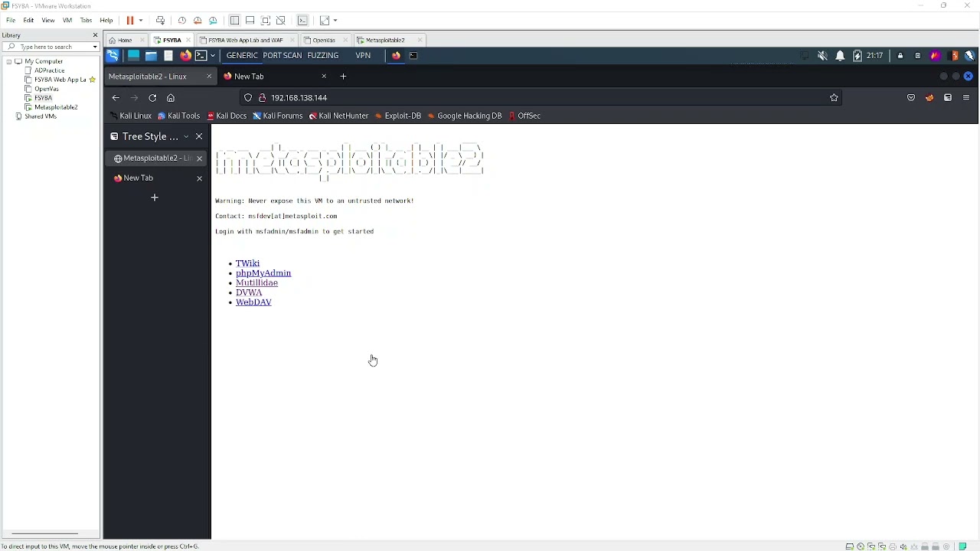Select OpenVas in the library tree
The image size is (980, 551).
pyautogui.click(x=46, y=89)
